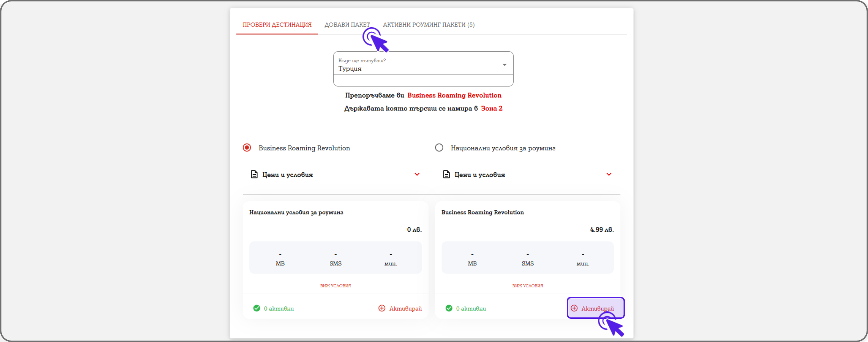
Task: Open АКТИВНИ РОУМИНГ ПАКЕТИ (5) tab
Action: [429, 25]
